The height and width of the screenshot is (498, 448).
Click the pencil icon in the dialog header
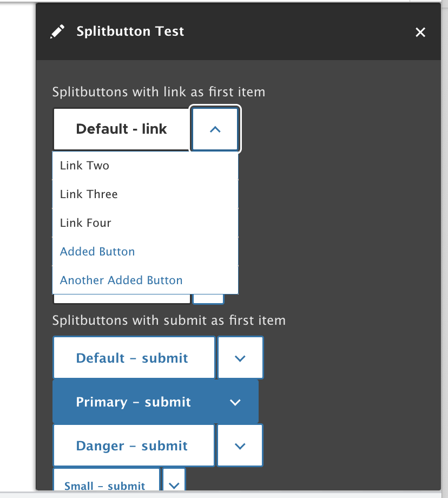tap(57, 32)
